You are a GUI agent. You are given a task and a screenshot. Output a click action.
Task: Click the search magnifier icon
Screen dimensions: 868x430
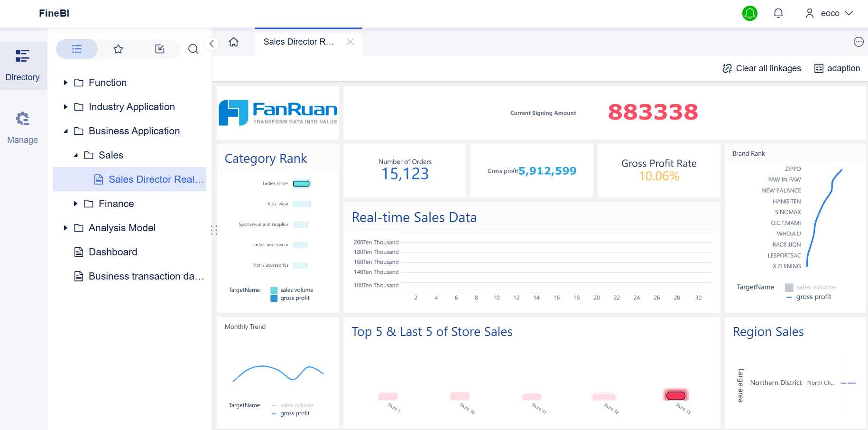click(193, 49)
